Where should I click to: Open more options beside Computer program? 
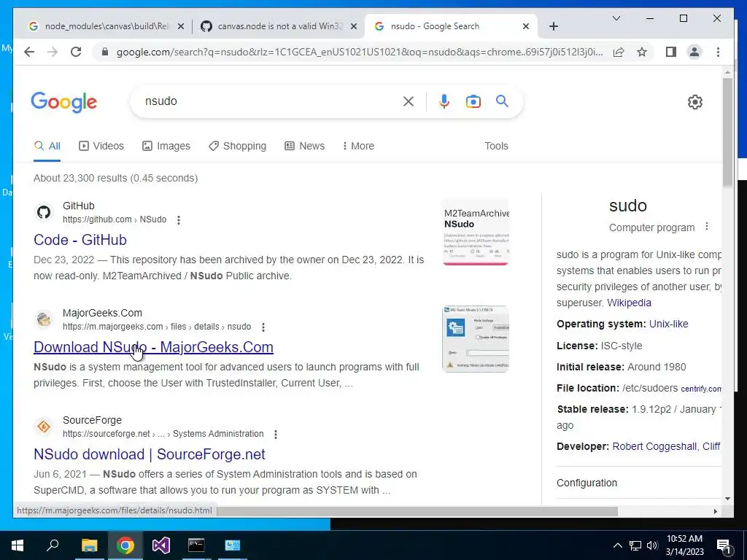(x=707, y=227)
